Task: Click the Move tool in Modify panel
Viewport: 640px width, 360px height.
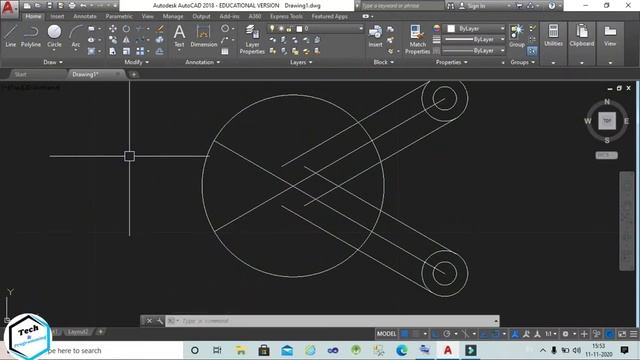Action: point(113,29)
